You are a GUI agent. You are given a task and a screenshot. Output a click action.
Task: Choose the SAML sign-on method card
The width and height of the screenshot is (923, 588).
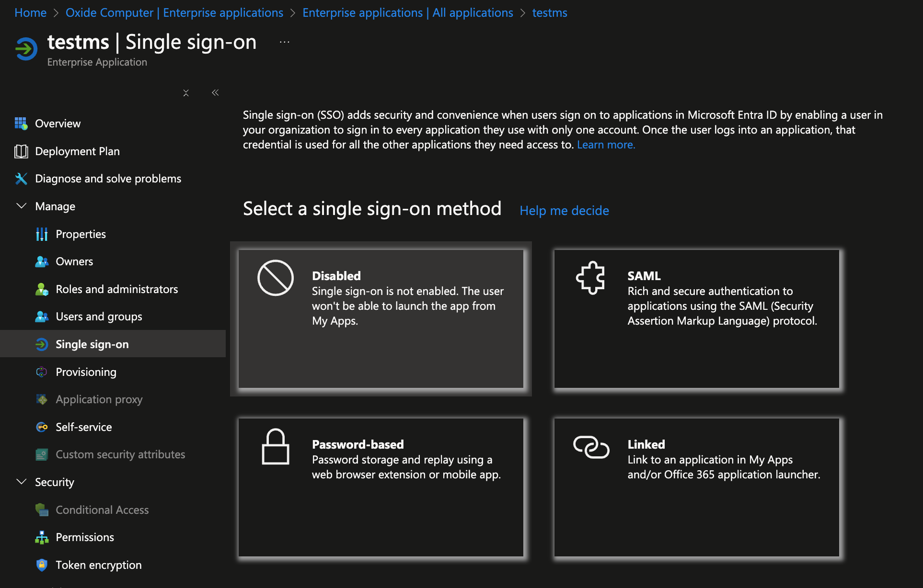click(697, 319)
